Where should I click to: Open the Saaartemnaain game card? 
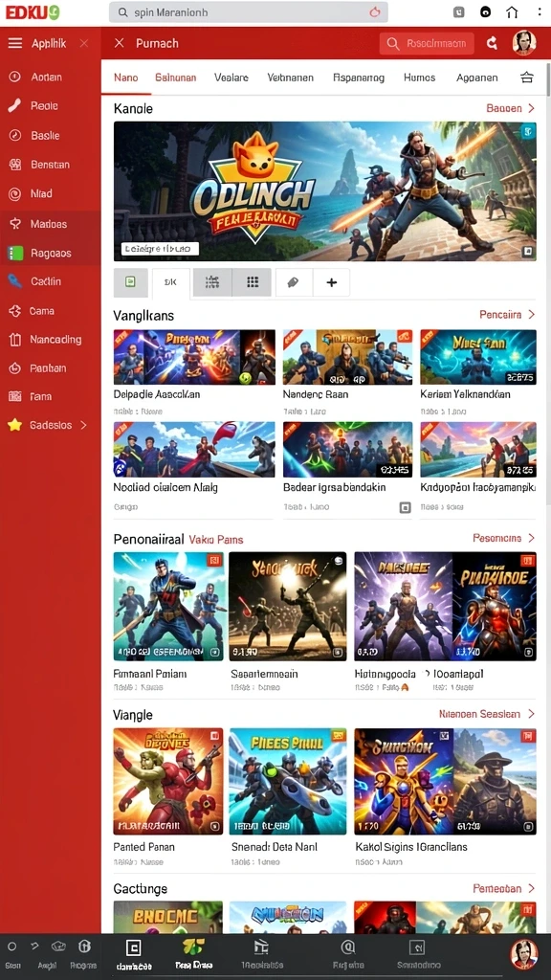[288, 606]
